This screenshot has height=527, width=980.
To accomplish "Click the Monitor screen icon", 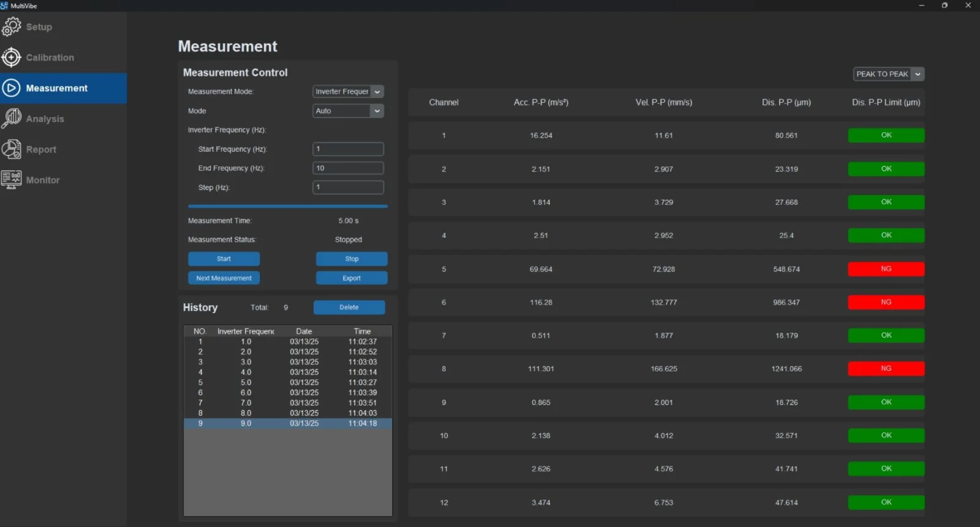I will [11, 180].
